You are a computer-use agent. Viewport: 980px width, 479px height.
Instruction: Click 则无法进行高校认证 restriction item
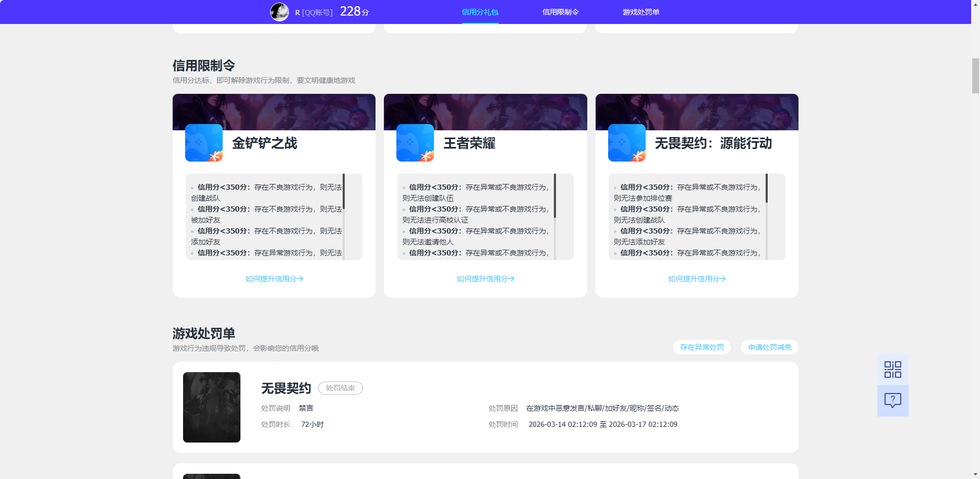click(x=435, y=220)
